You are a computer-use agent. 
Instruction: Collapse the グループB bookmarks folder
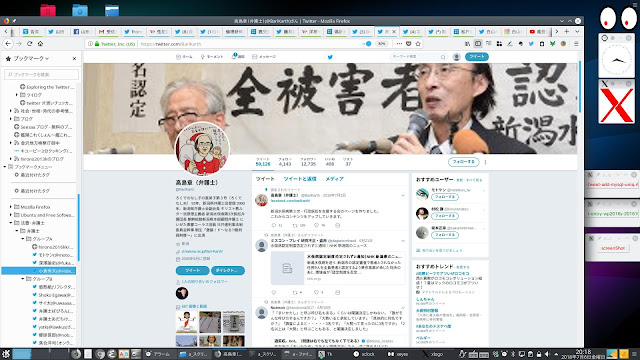point(23,279)
